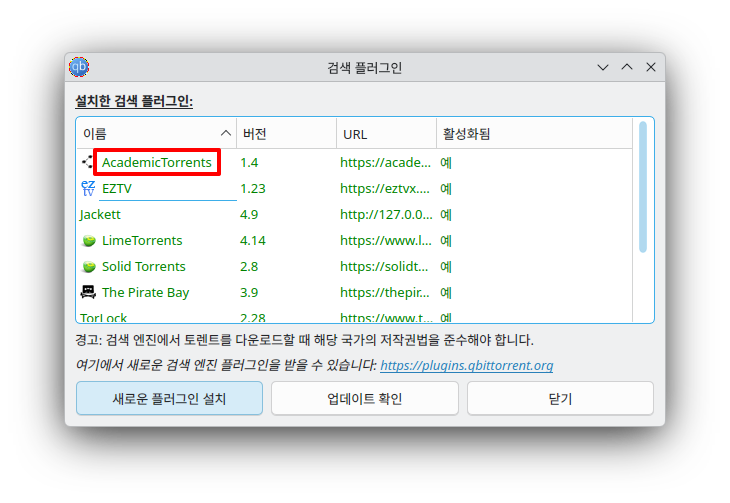730x503 pixels.
Task: Click the 닫기 button
Action: pyautogui.click(x=561, y=399)
